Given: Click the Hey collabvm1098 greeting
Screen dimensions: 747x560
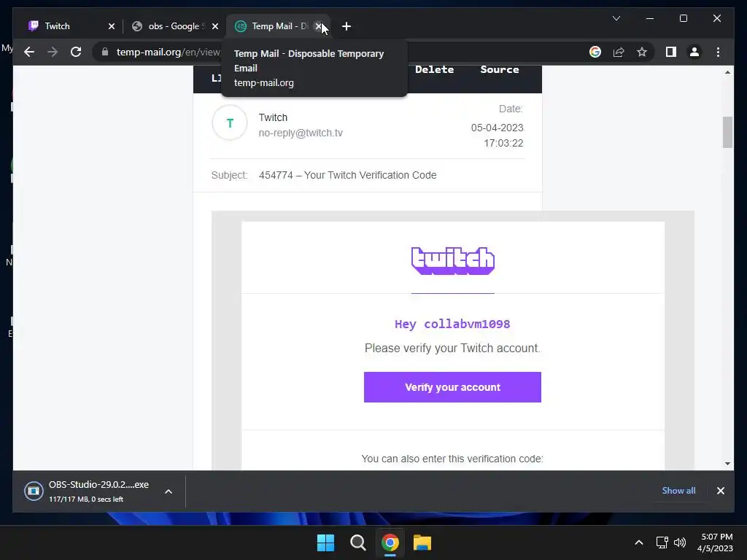Looking at the screenshot, I should coord(452,324).
